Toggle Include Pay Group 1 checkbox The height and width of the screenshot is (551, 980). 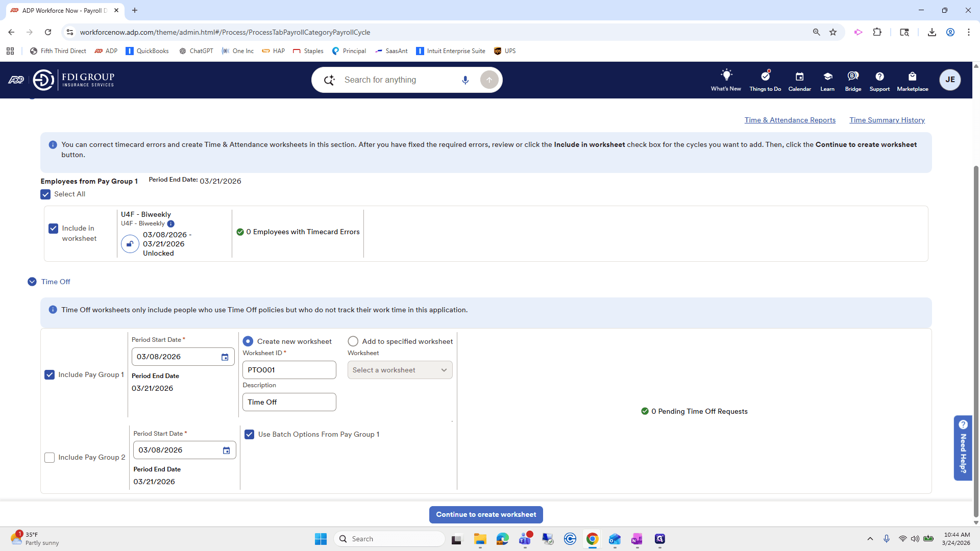[50, 375]
